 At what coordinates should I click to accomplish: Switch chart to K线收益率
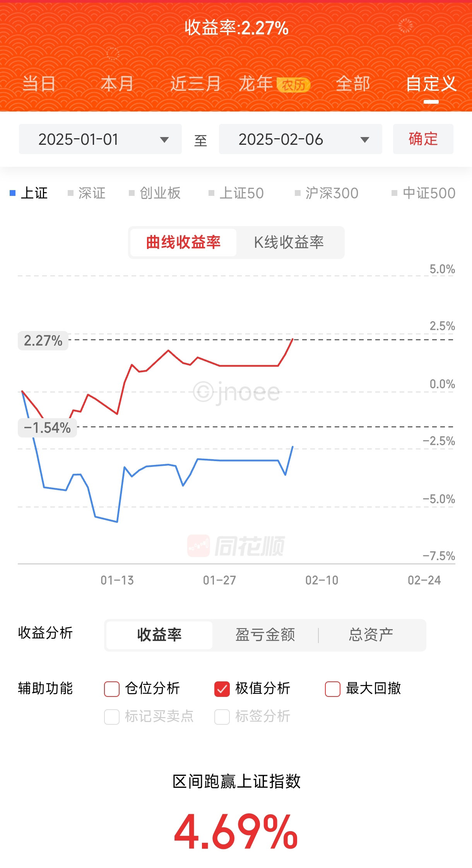289,242
